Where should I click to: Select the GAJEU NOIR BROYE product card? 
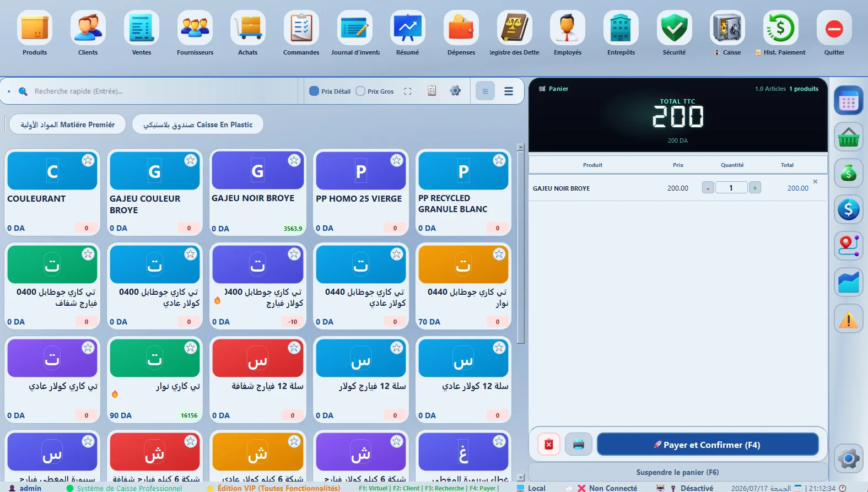257,193
